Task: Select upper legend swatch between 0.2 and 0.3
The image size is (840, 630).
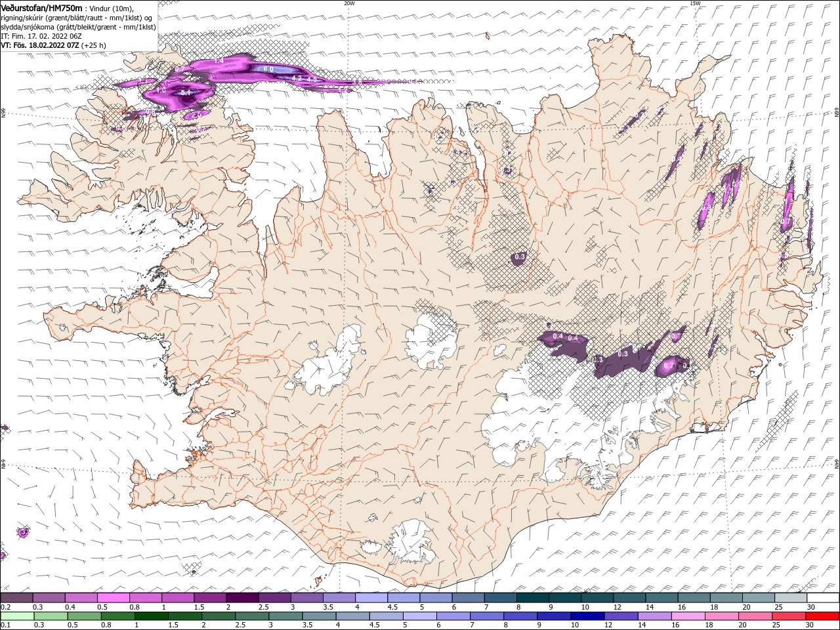Action: [16, 598]
